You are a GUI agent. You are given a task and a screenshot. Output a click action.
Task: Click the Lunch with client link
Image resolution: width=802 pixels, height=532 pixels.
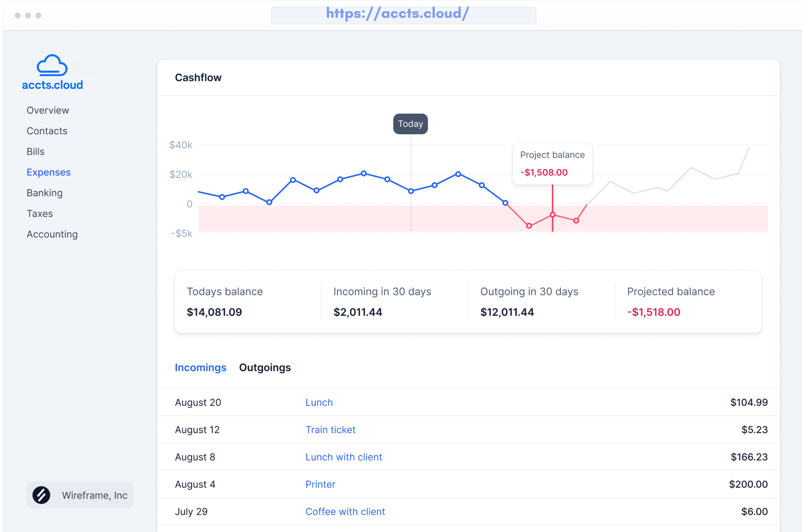point(344,457)
